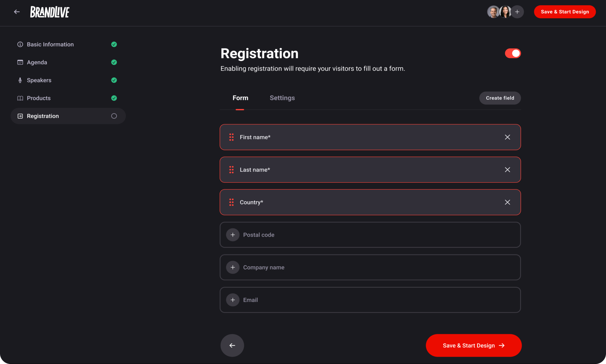Add the Postal code field
This screenshot has width=606, height=364.
(233, 235)
